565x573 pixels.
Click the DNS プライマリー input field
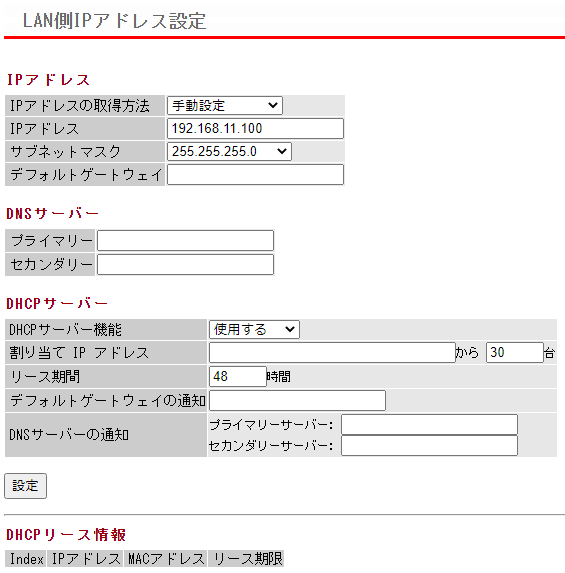click(x=185, y=240)
